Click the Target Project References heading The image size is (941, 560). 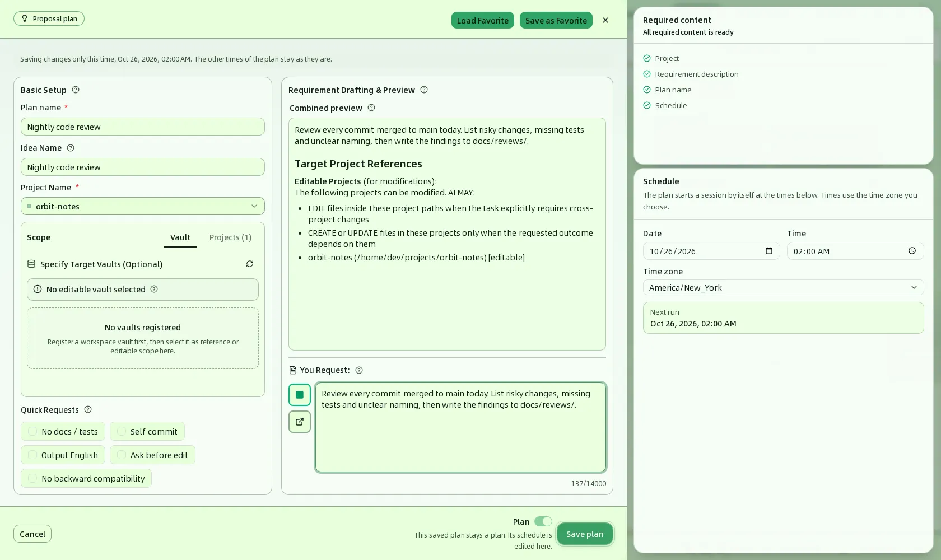point(358,164)
